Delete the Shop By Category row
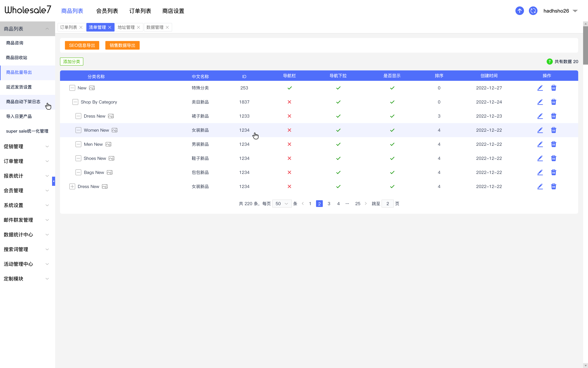 pyautogui.click(x=553, y=102)
